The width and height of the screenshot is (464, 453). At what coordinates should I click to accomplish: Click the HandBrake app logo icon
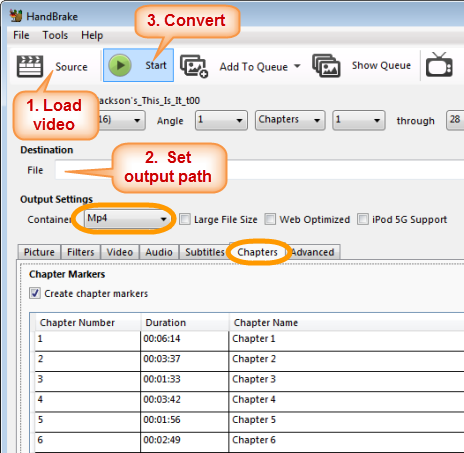[16, 16]
